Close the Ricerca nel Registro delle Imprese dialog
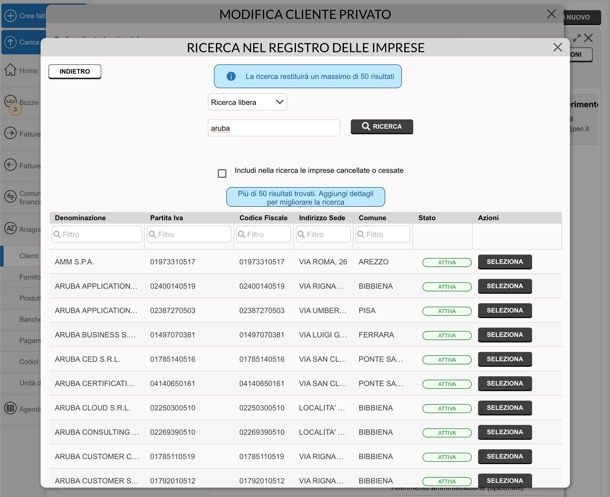The height and width of the screenshot is (497, 610). tap(557, 47)
